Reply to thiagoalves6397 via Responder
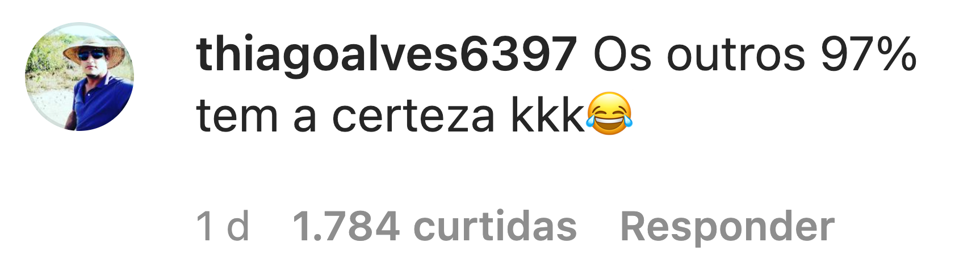 [x=727, y=226]
